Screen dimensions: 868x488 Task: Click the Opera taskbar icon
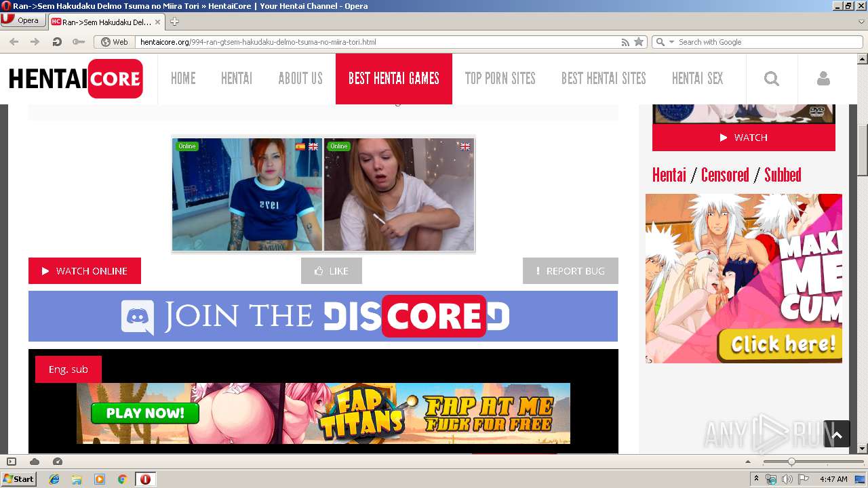[x=145, y=479]
